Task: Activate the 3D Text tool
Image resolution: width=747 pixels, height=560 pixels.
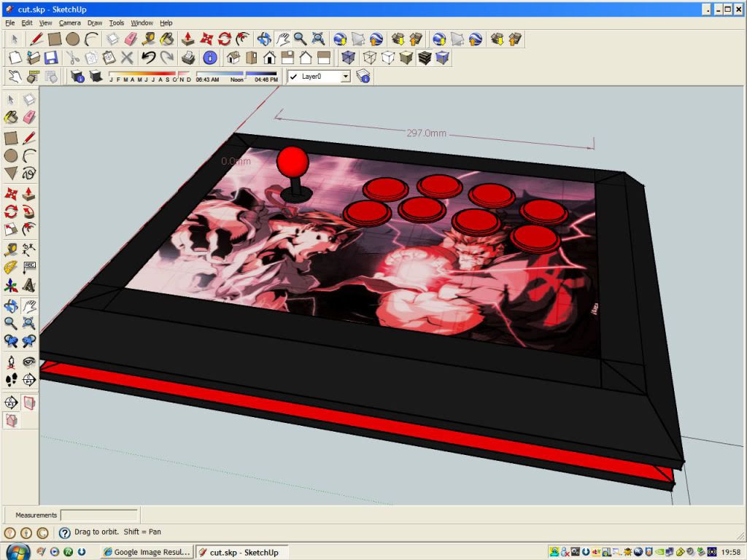Action: click(29, 285)
